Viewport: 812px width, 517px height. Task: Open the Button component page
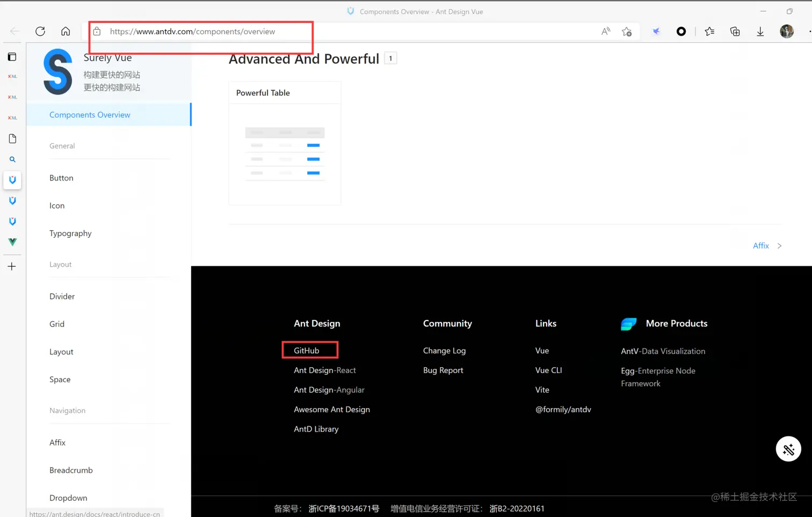click(61, 178)
